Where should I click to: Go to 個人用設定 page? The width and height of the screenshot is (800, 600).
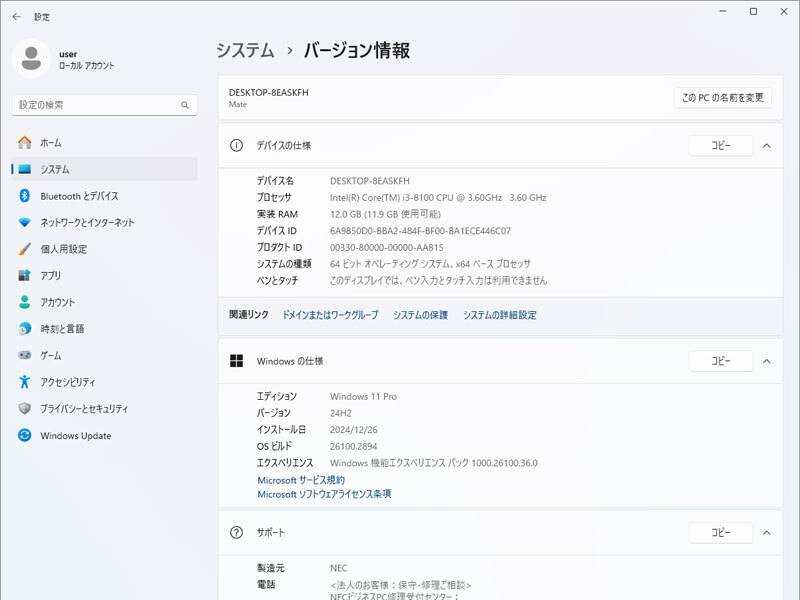[105, 249]
